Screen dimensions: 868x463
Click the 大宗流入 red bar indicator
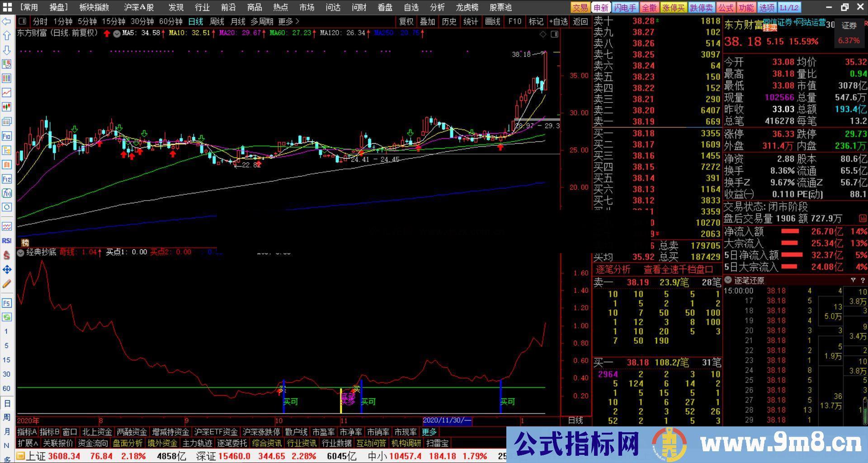pos(790,243)
